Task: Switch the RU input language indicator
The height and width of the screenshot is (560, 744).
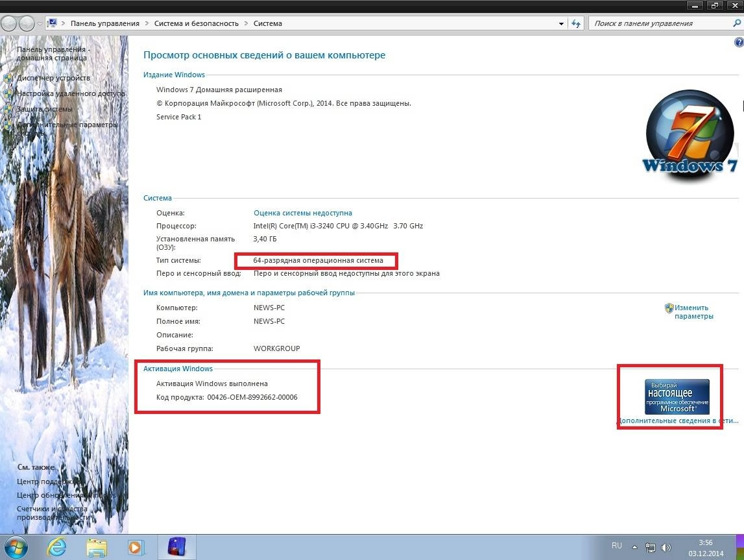Action: (x=616, y=546)
